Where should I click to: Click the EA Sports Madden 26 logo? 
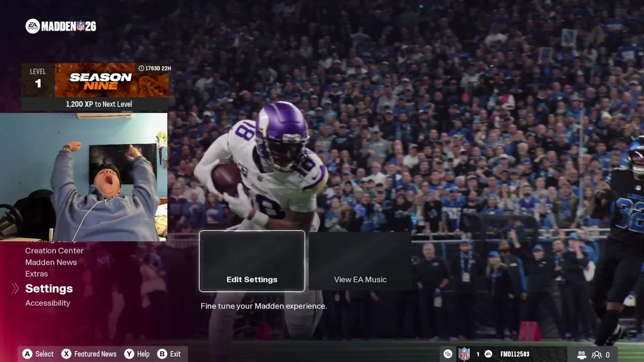tap(61, 26)
